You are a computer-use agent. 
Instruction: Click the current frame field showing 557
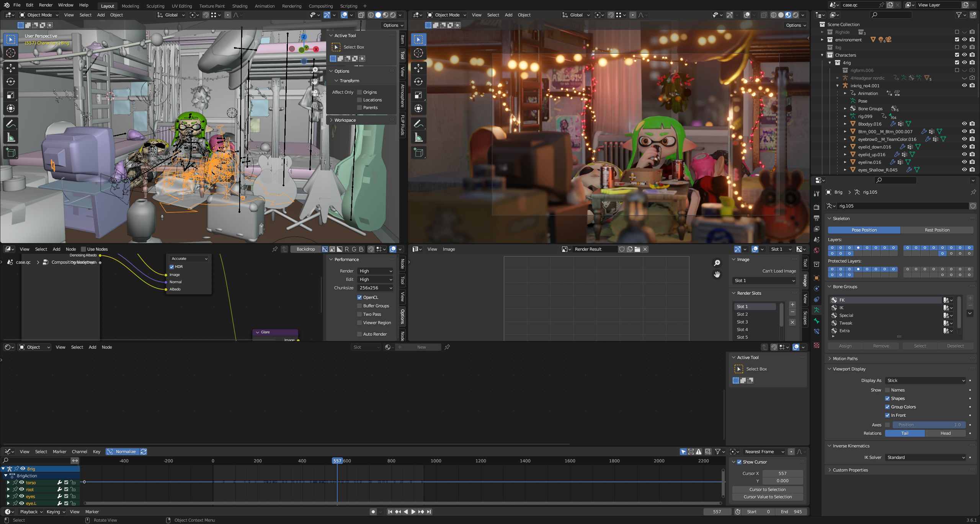pos(717,512)
